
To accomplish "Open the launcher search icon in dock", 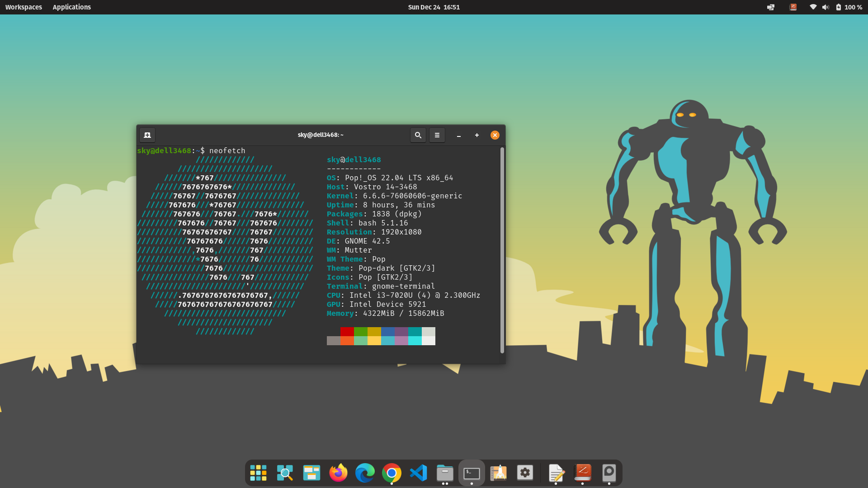I will pos(285,473).
